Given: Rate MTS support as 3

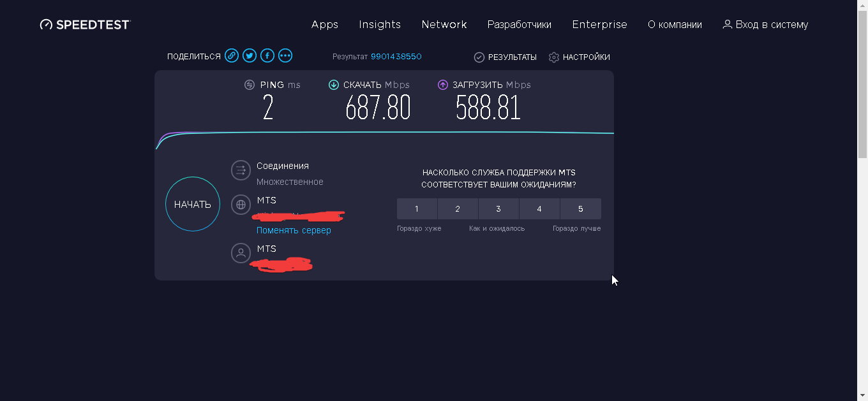Looking at the screenshot, I should (498, 209).
